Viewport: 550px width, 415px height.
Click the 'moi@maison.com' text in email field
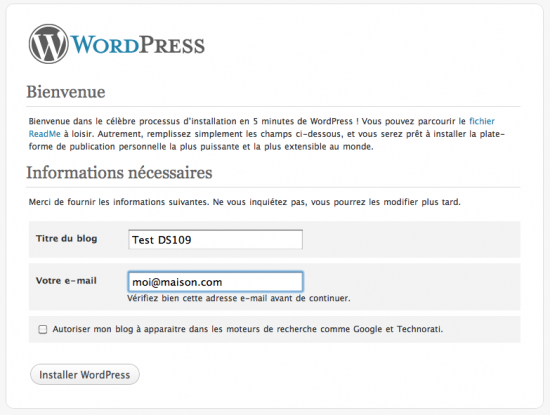[177, 282]
